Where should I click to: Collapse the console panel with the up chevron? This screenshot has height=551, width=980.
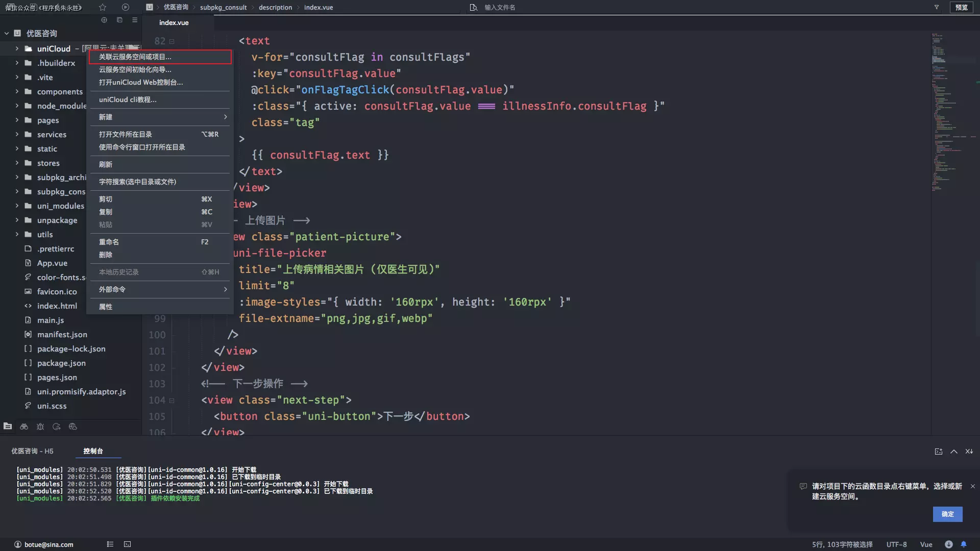[x=953, y=451]
